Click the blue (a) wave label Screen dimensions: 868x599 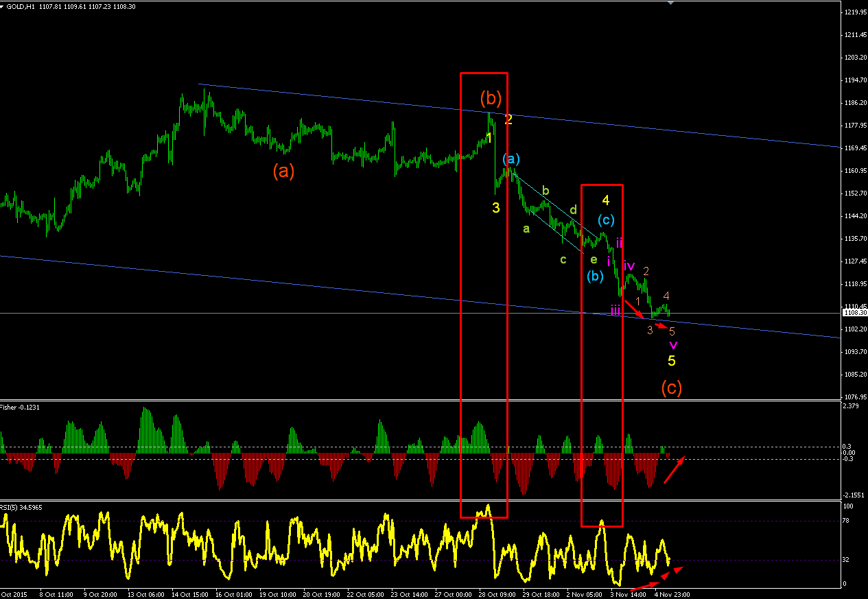pos(511,158)
